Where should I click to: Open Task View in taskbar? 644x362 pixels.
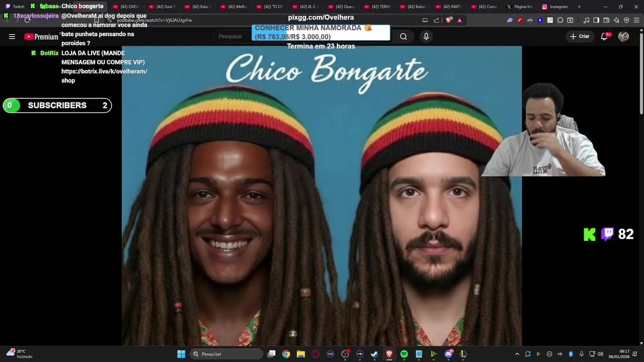tap(272, 354)
